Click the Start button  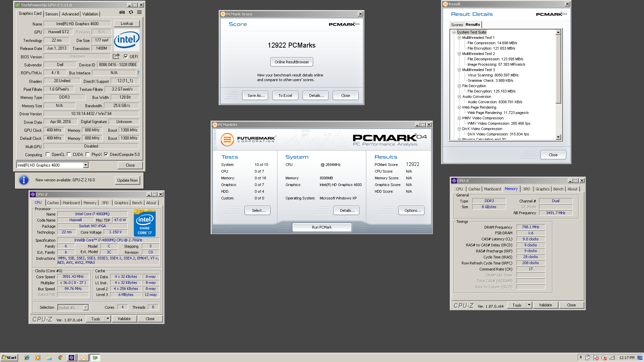tap(9, 358)
